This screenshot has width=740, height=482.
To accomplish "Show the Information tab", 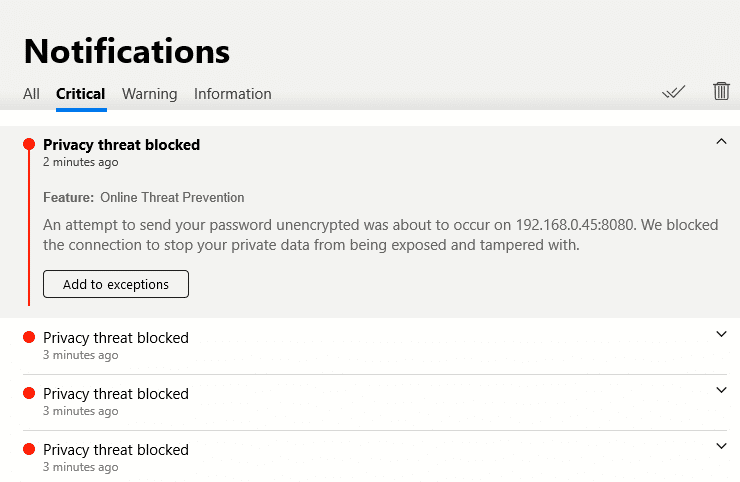I will click(232, 94).
